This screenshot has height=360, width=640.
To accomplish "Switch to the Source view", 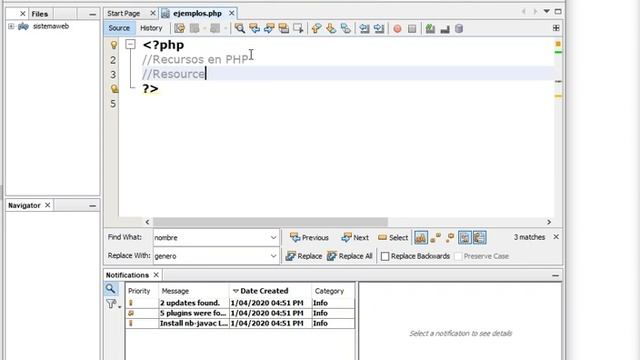I will [119, 28].
